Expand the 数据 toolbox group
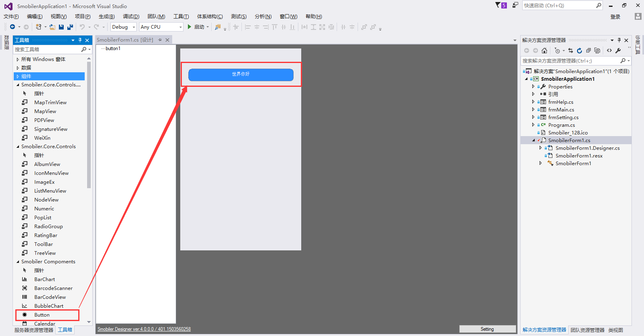Image resolution: width=644 pixels, height=336 pixels. point(18,68)
